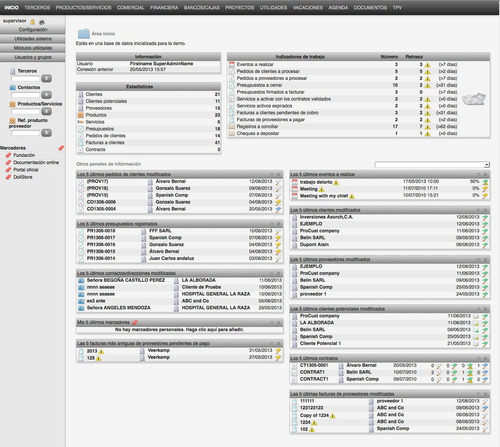
Task: Go to the COMERCIAL menu
Action: (130, 7)
